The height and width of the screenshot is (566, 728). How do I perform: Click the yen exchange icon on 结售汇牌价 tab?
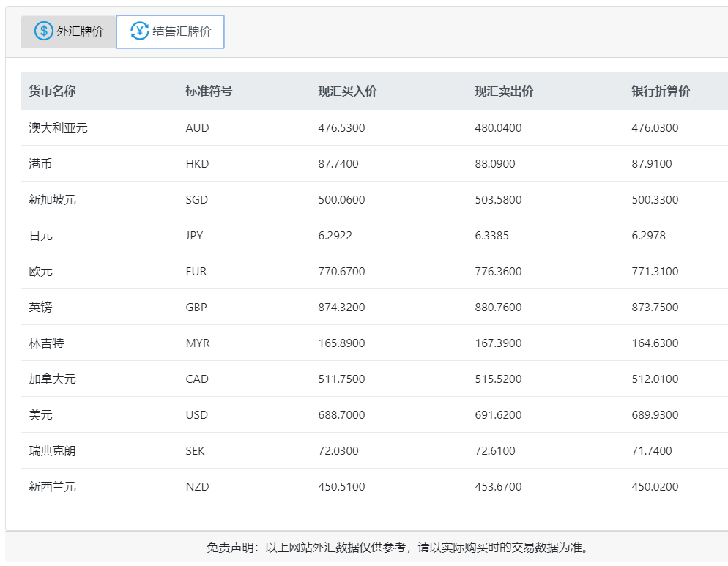[139, 31]
